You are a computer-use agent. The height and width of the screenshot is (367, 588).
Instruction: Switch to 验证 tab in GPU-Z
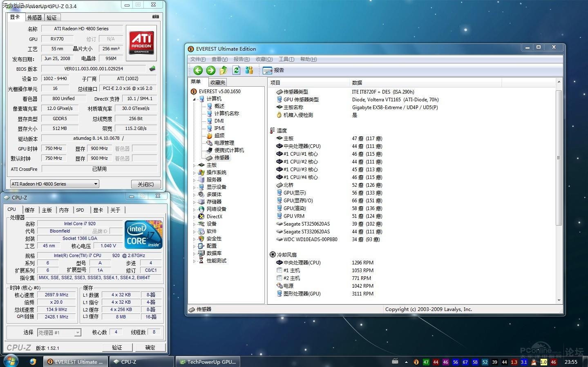(52, 18)
